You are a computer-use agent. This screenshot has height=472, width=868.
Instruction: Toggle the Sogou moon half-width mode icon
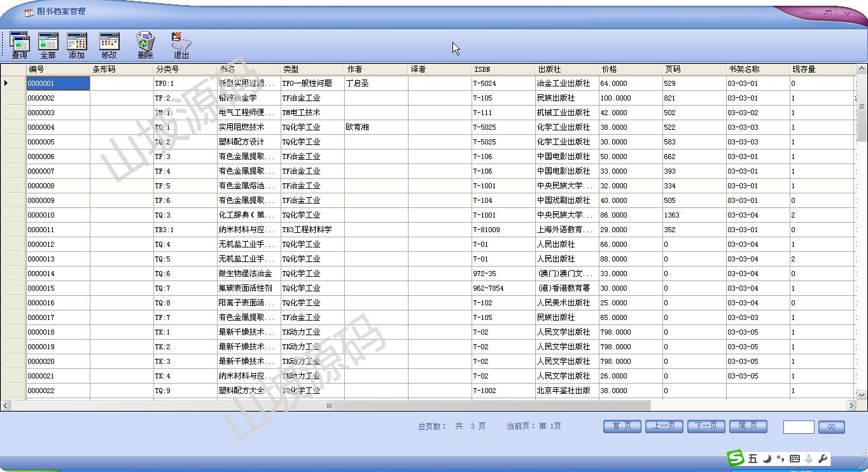tap(767, 459)
